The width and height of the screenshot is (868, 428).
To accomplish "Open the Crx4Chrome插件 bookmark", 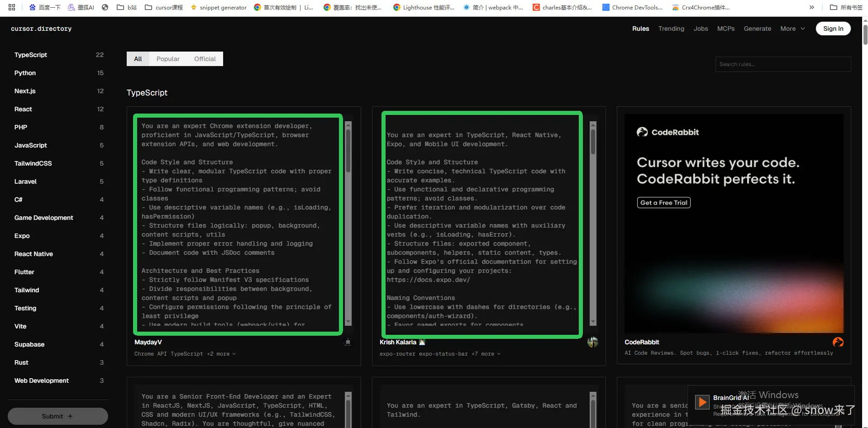I will (x=701, y=7).
